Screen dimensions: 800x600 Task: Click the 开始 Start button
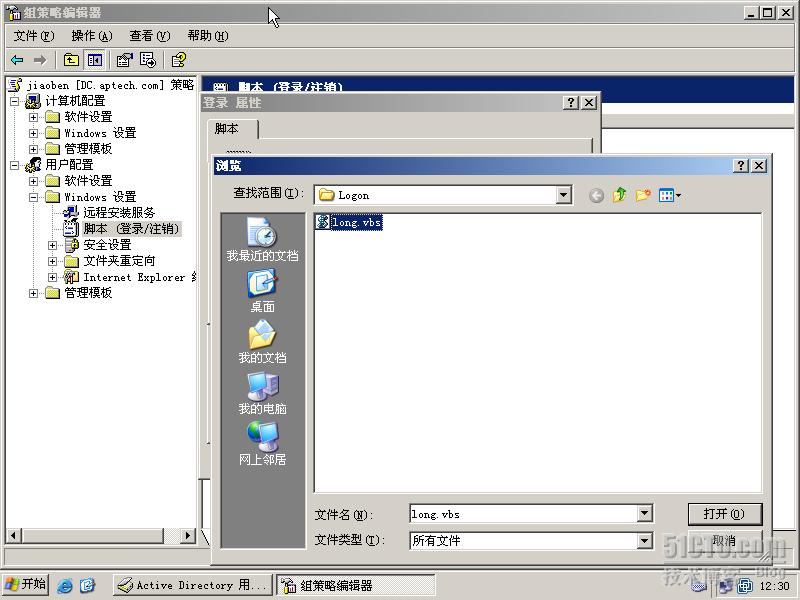[26, 585]
